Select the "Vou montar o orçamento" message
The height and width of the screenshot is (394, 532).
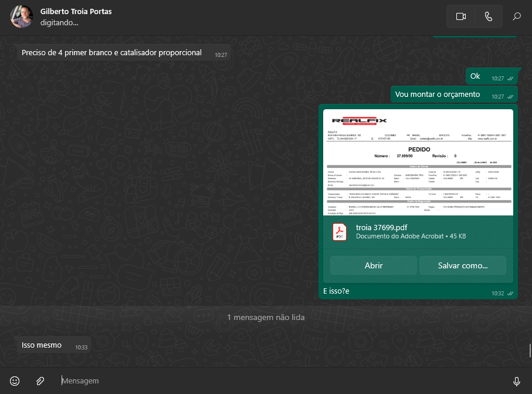pyautogui.click(x=437, y=95)
